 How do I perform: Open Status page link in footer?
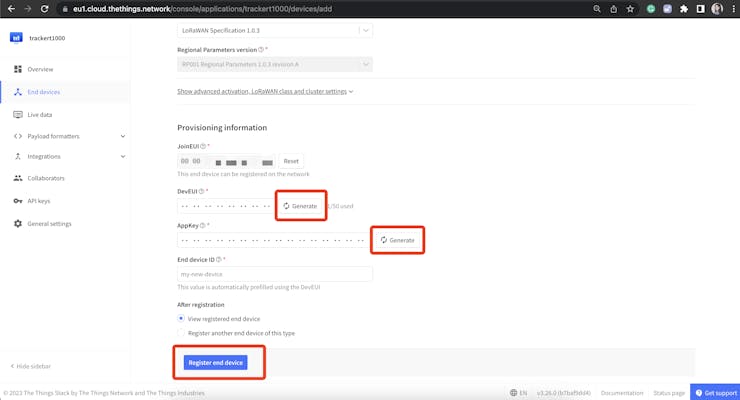669,393
